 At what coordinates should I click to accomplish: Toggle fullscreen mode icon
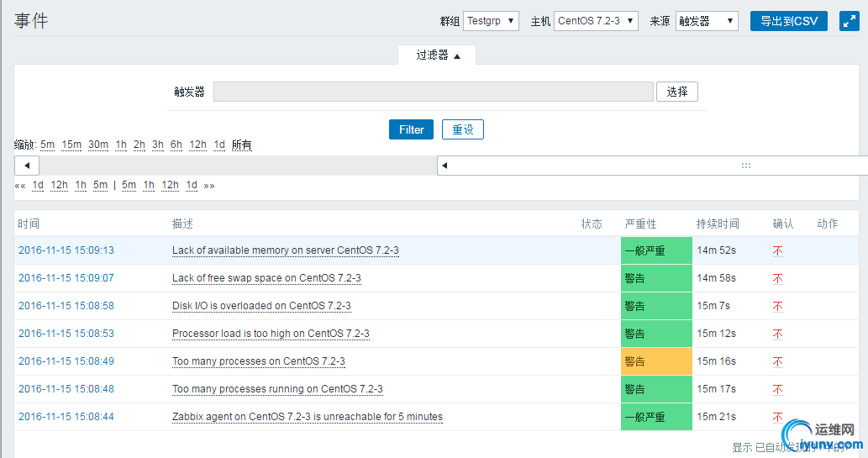tap(849, 21)
